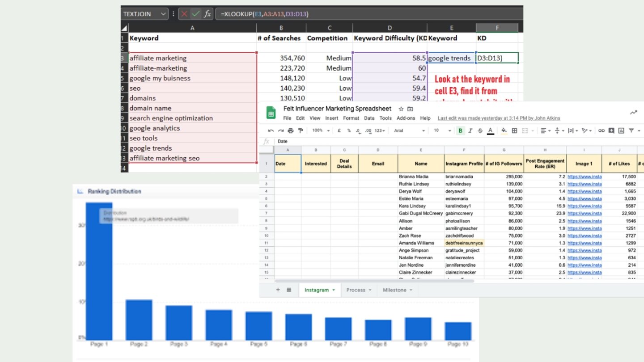644x362 pixels.
Task: Open the text color picker (underlined A)
Action: pyautogui.click(x=490, y=130)
